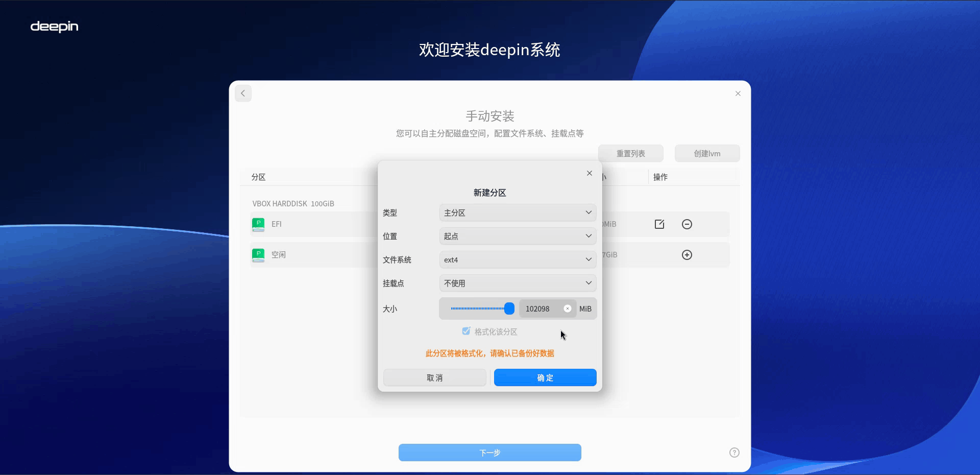Open the 类型 dropdown showing 主分区

(518, 212)
